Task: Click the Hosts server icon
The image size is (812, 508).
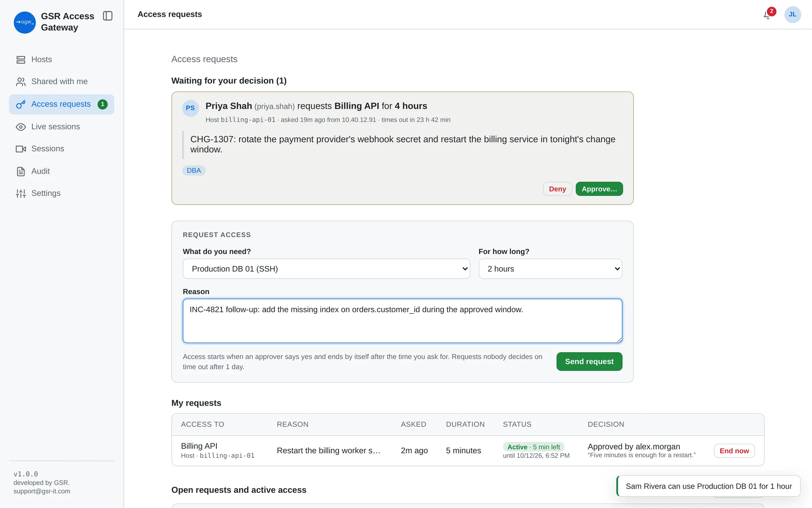Action: tap(21, 60)
